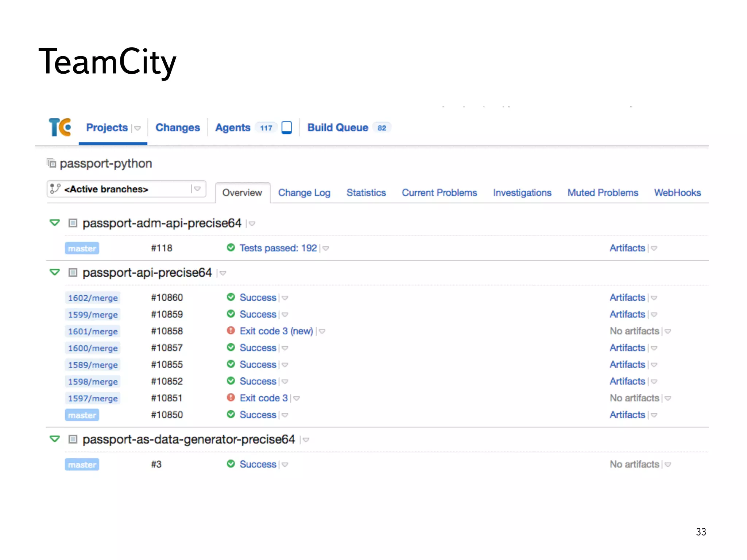Open the Projects tab
The image size is (747, 560).
pos(107,128)
